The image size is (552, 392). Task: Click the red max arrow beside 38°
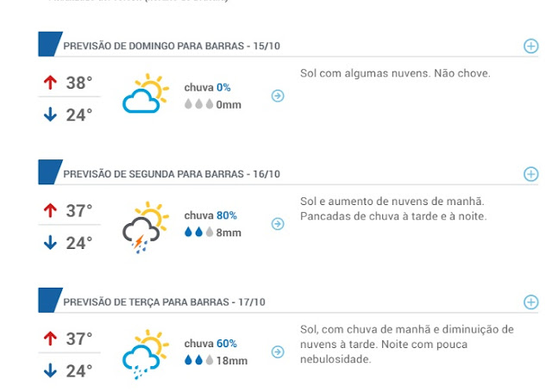coord(50,83)
